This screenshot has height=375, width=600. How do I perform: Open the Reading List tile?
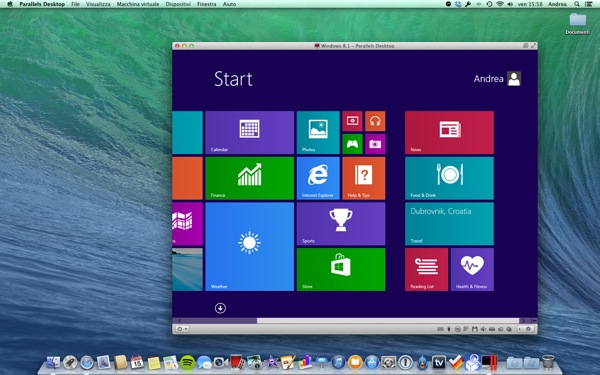426,269
